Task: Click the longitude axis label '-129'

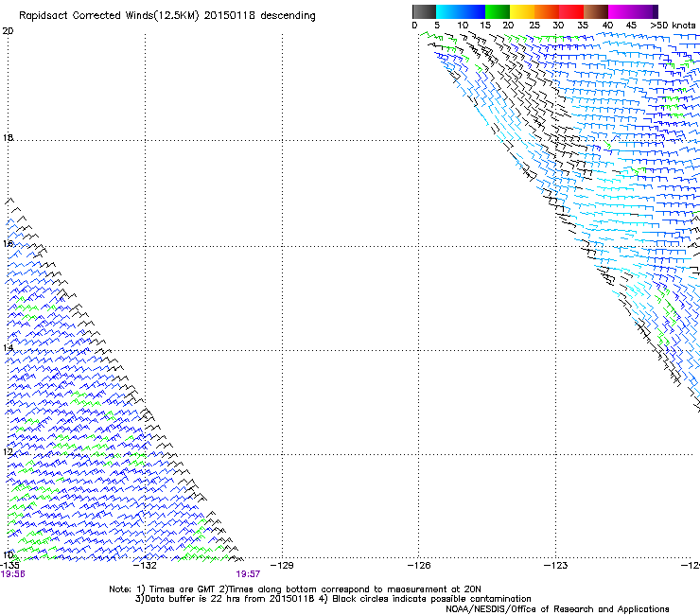Action: (282, 566)
